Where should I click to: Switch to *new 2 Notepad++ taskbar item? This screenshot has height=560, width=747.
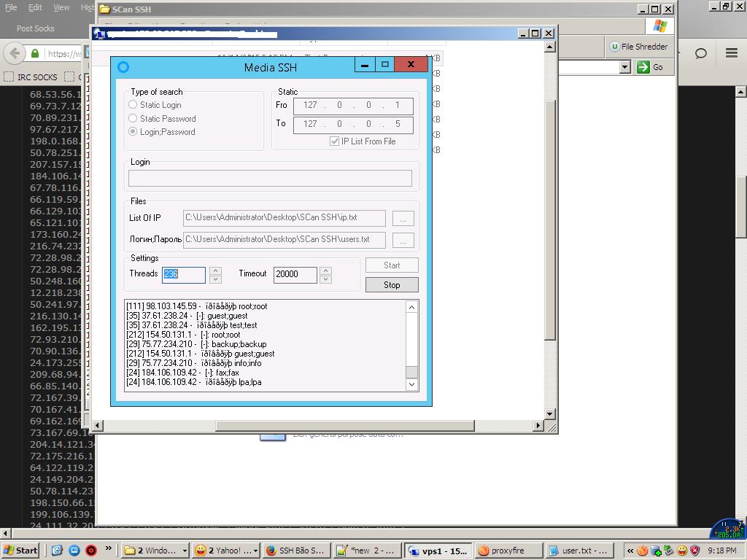367,551
